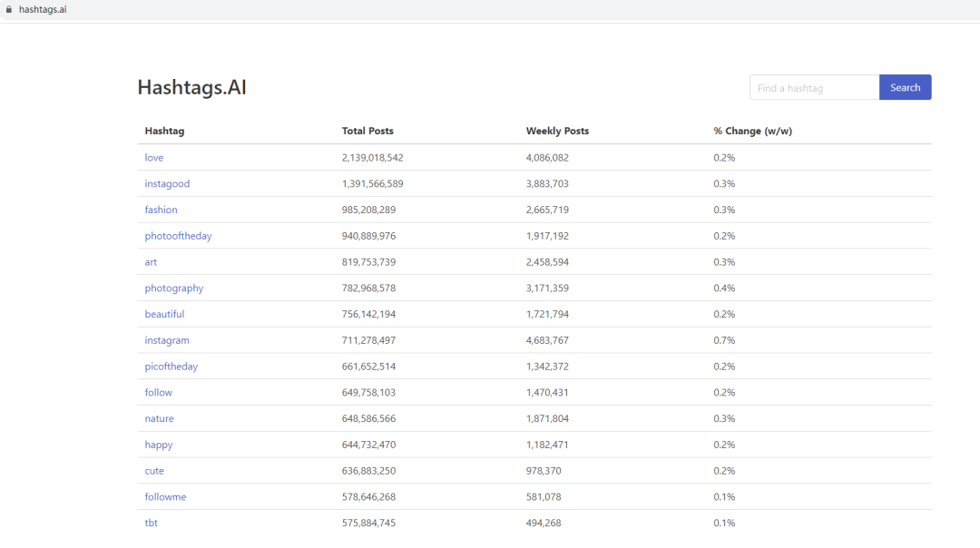Select the 'beautiful' hashtag link

pos(164,315)
